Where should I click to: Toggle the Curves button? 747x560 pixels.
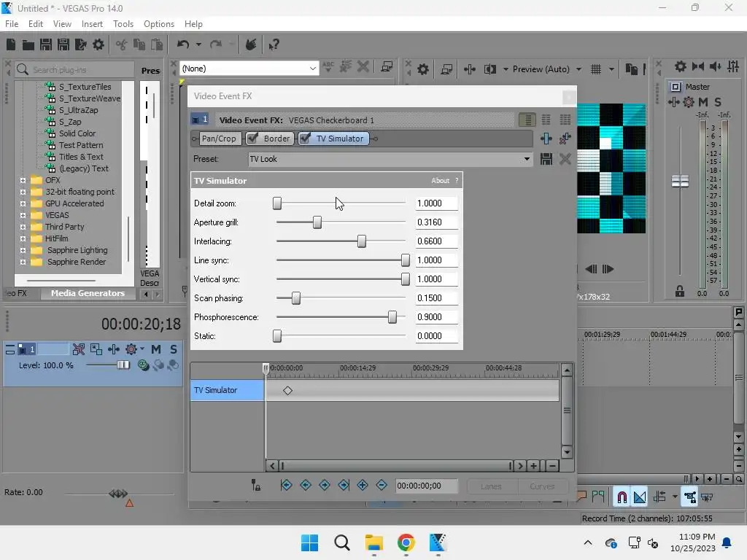click(542, 486)
